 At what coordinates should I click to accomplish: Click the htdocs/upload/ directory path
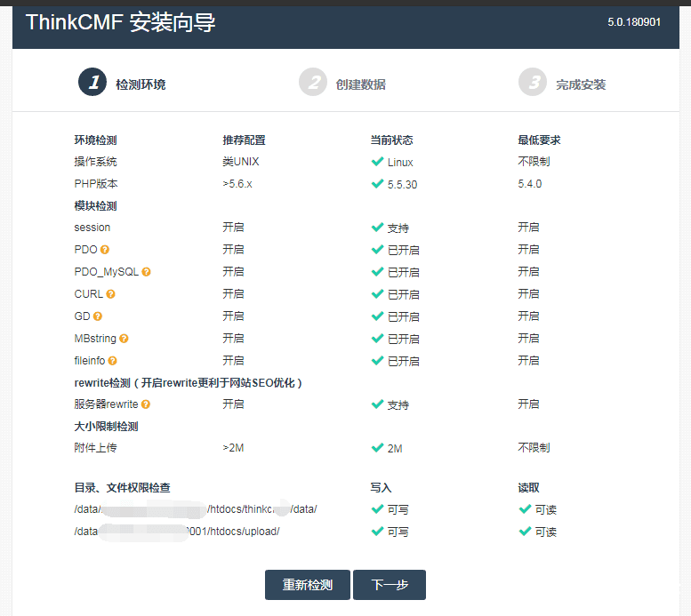[177, 532]
